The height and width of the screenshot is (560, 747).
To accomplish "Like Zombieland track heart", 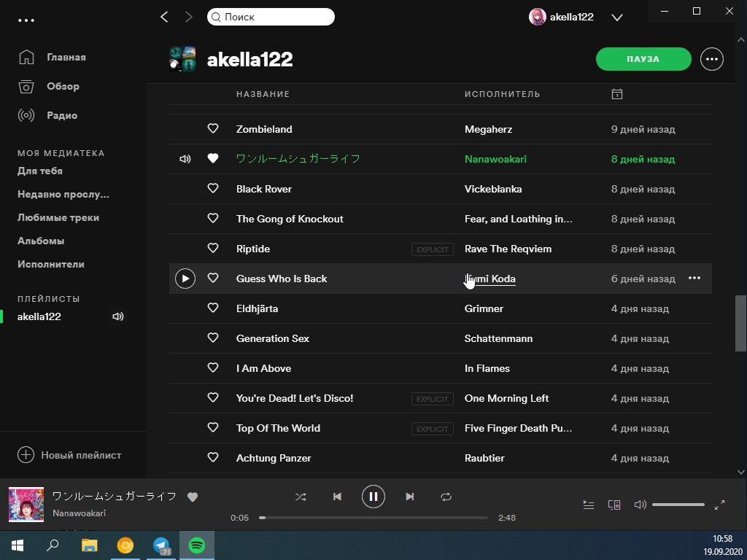I will pyautogui.click(x=213, y=128).
